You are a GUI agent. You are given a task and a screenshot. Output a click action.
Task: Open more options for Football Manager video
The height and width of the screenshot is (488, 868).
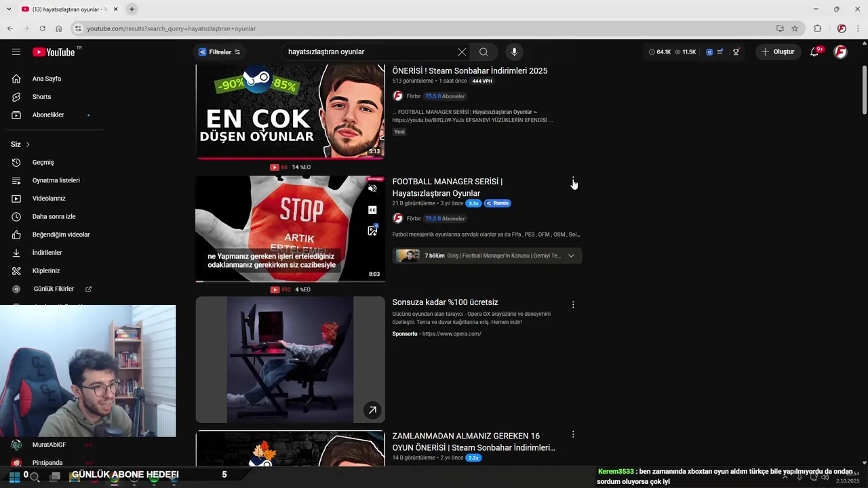pos(573,182)
